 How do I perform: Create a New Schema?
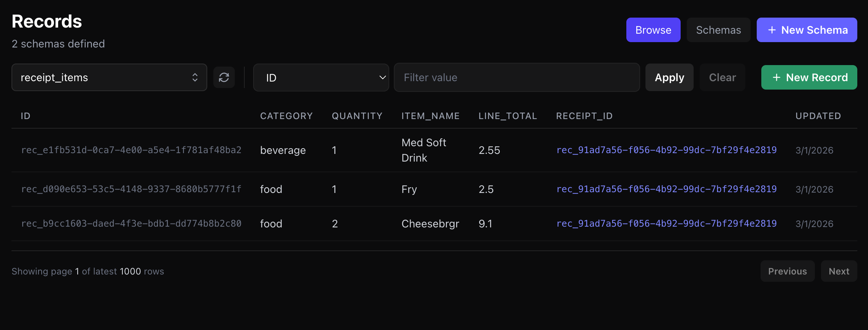[807, 30]
